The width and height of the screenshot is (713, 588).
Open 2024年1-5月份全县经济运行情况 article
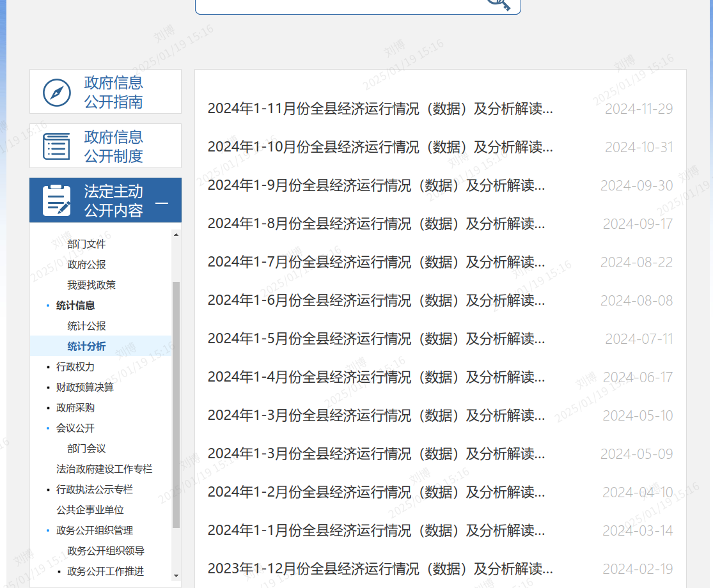pyautogui.click(x=376, y=339)
